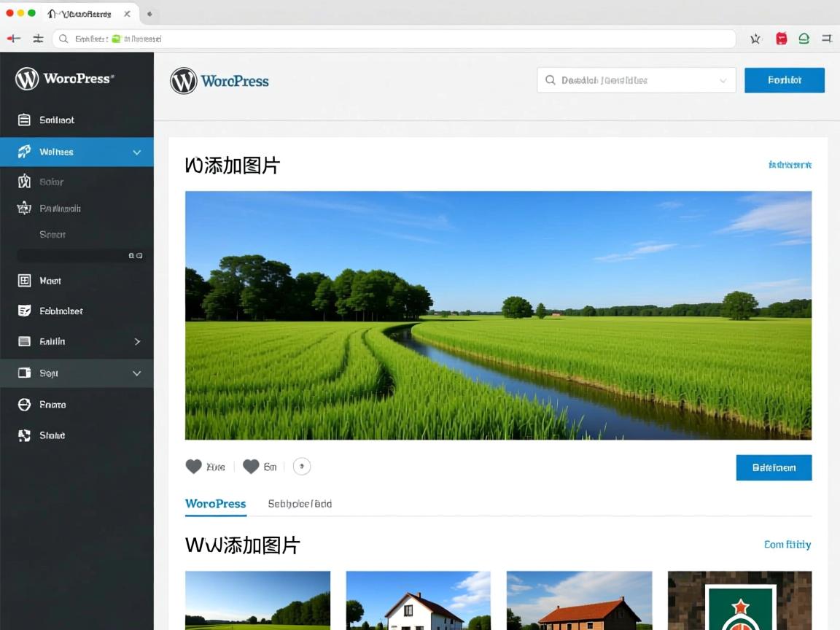Image resolution: width=840 pixels, height=630 pixels.
Task: Open the dropdown arrow in header search box
Action: 723,81
